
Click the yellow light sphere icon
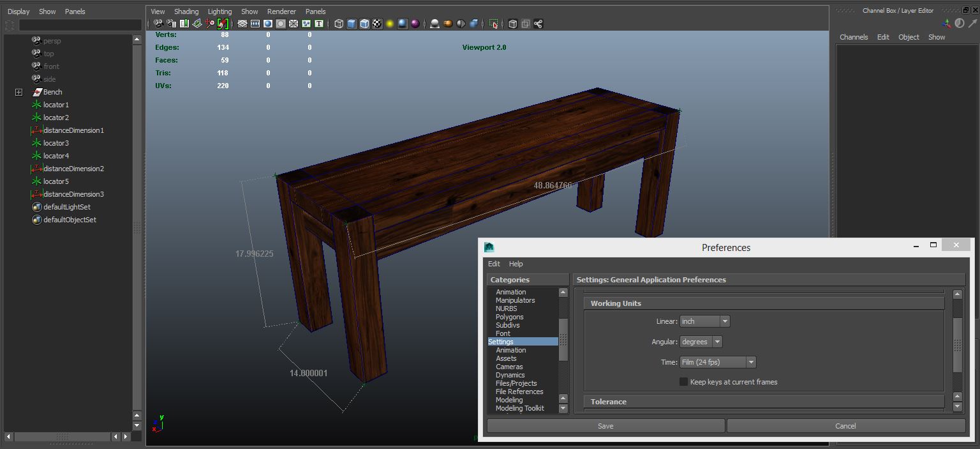pyautogui.click(x=390, y=24)
